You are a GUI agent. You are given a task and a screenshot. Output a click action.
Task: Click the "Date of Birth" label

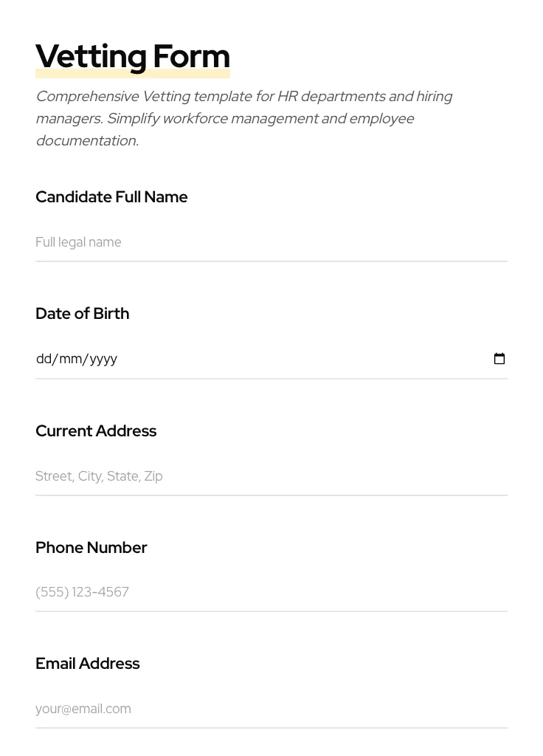[x=82, y=314]
